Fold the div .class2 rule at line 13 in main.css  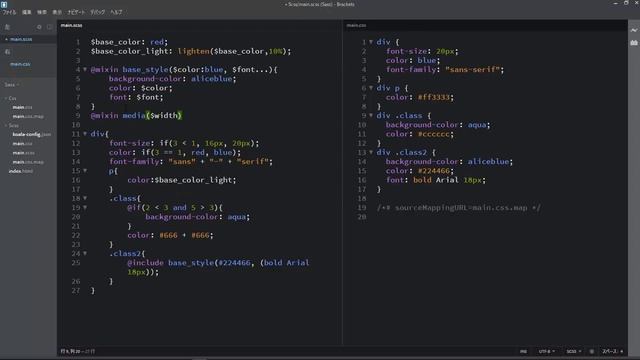click(371, 152)
